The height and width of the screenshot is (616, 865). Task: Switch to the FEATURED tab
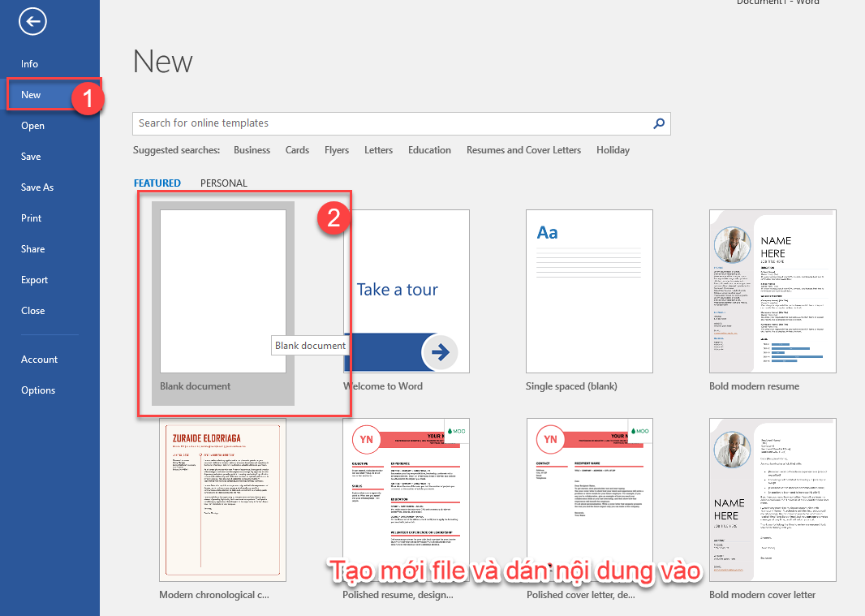click(157, 183)
